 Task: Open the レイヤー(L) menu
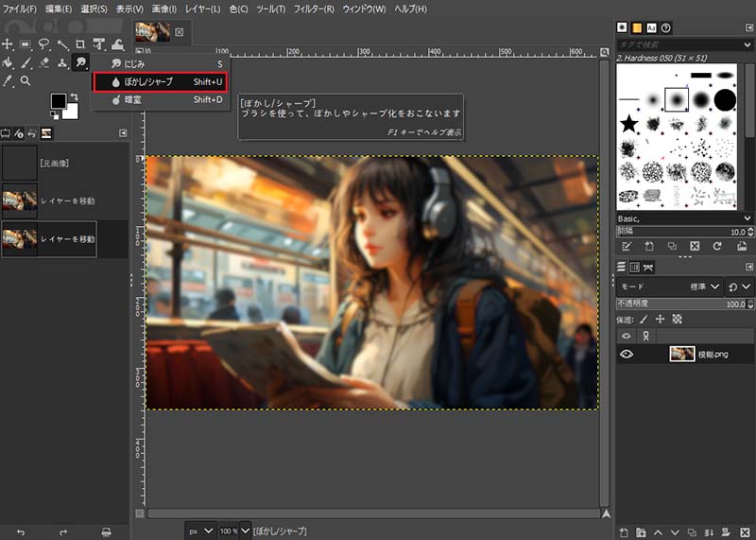202,9
